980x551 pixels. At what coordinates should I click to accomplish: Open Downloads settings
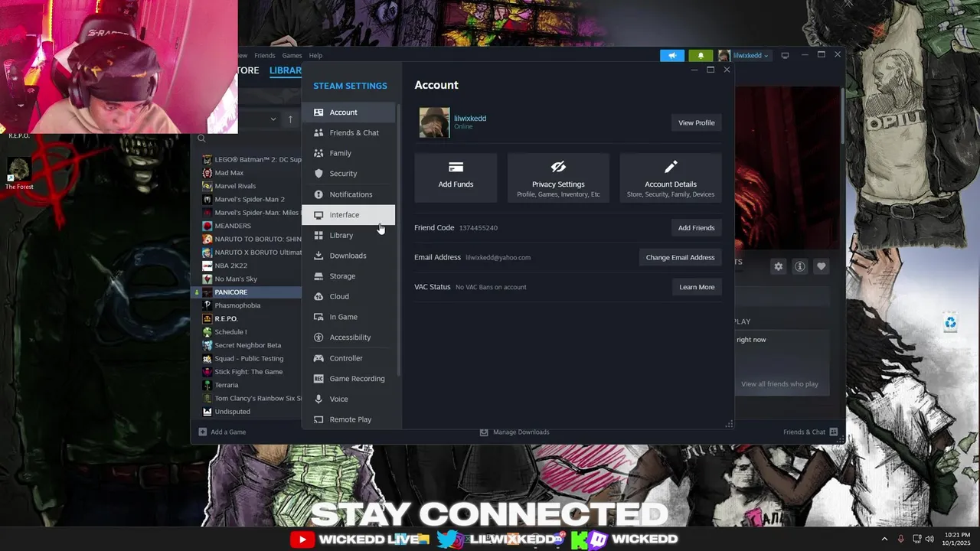pos(348,256)
